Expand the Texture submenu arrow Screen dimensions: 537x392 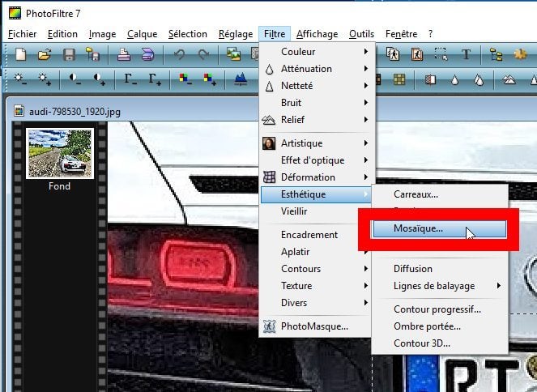(366, 286)
